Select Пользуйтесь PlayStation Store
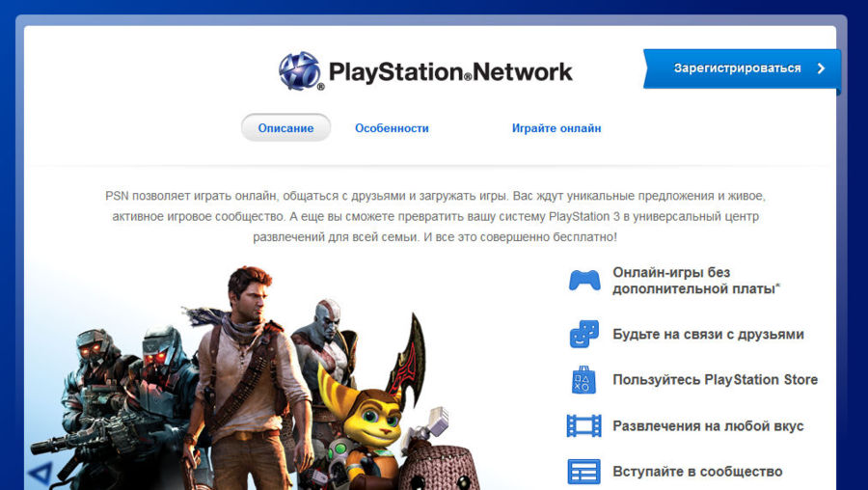 point(716,380)
